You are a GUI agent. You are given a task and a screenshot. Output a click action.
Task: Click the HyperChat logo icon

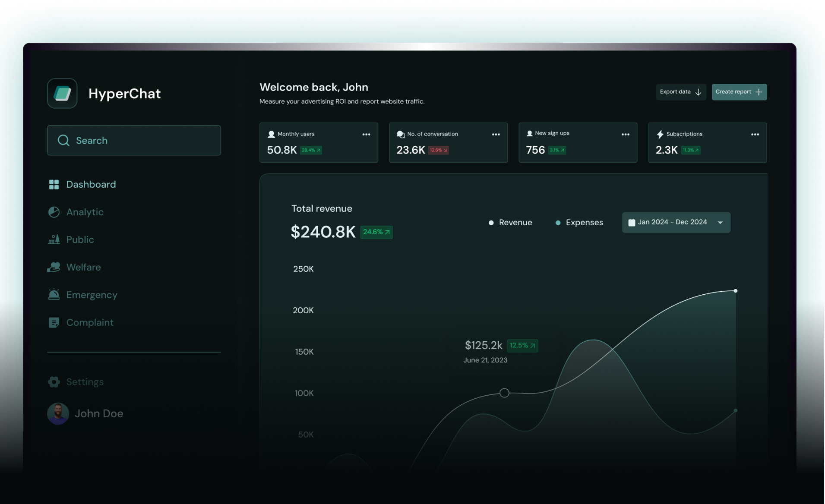click(62, 93)
